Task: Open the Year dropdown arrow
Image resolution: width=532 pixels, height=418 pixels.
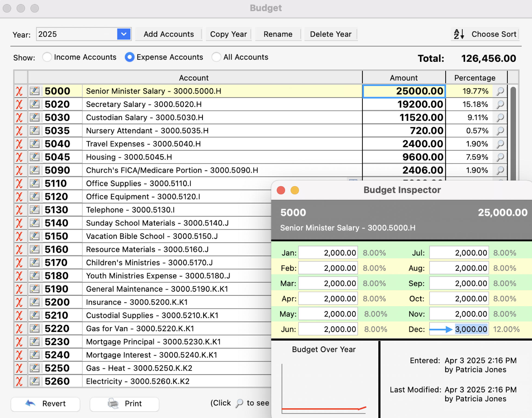Action: 124,34
